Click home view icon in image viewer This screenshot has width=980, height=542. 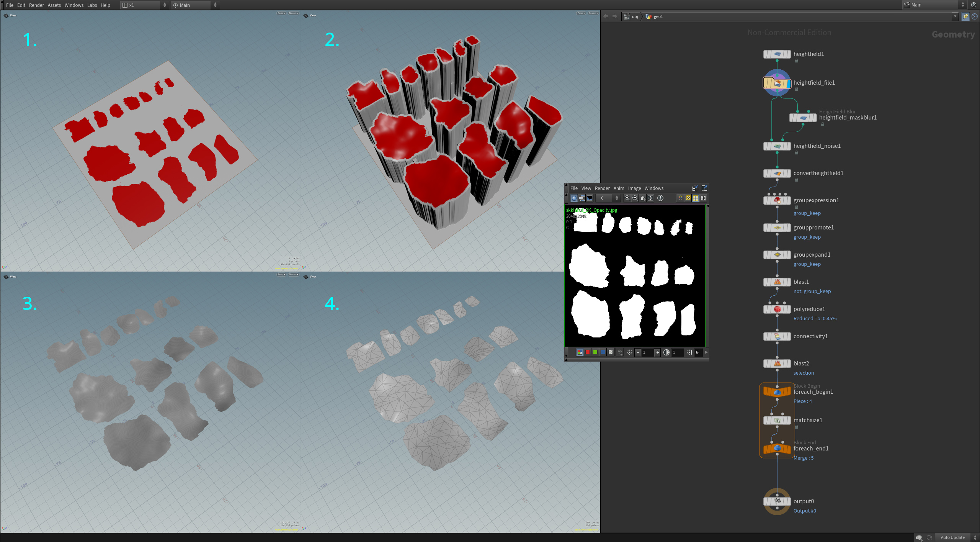tap(643, 198)
